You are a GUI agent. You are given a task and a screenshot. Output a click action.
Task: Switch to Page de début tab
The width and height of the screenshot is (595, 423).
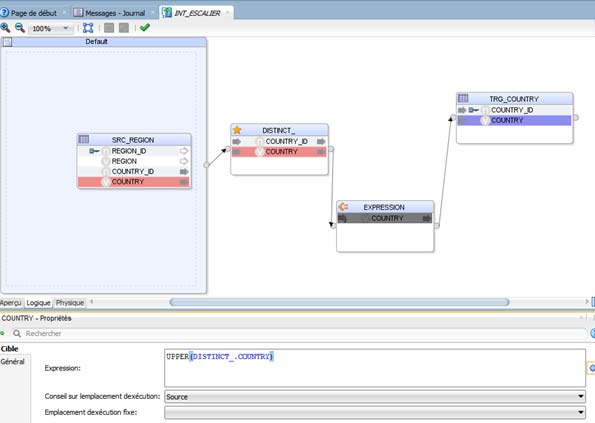pyautogui.click(x=29, y=13)
